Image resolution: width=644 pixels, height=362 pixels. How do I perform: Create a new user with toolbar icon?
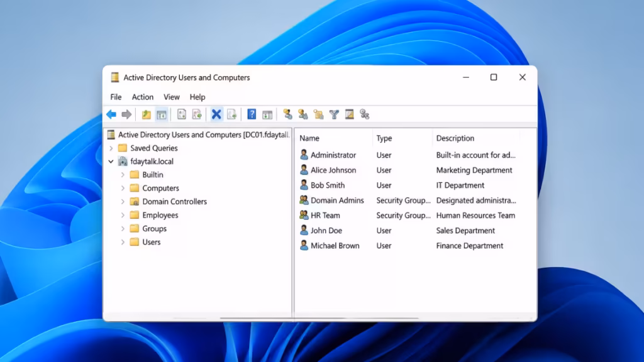287,114
